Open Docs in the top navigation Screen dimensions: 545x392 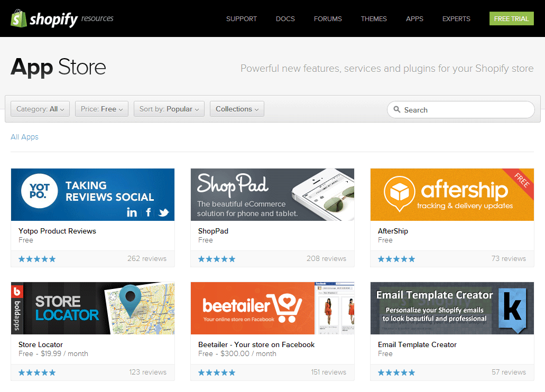[285, 19]
